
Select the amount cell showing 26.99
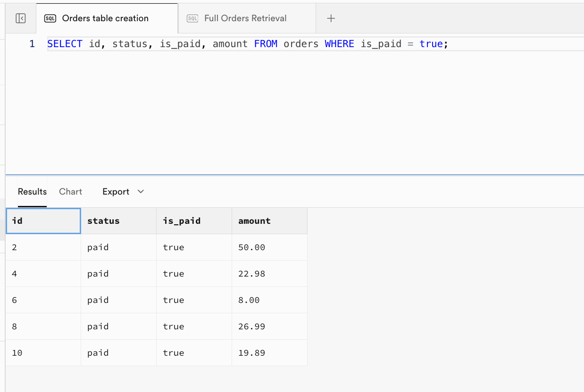[269, 327]
